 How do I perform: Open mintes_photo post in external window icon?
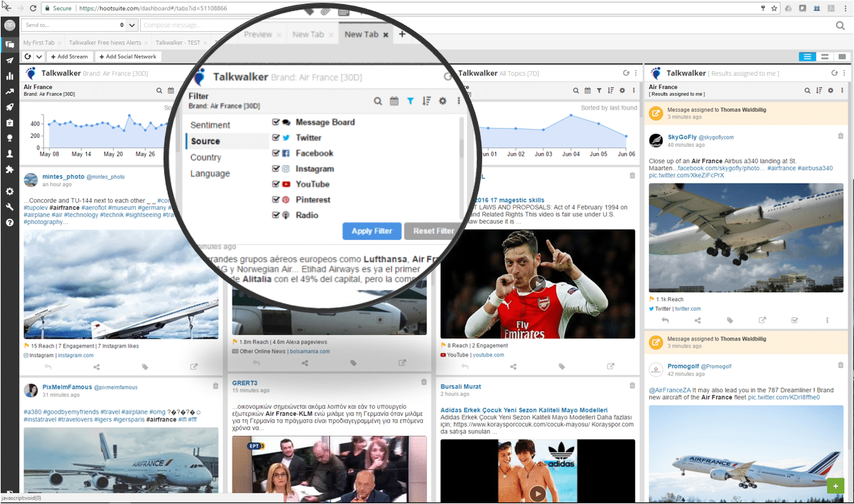coord(194,367)
